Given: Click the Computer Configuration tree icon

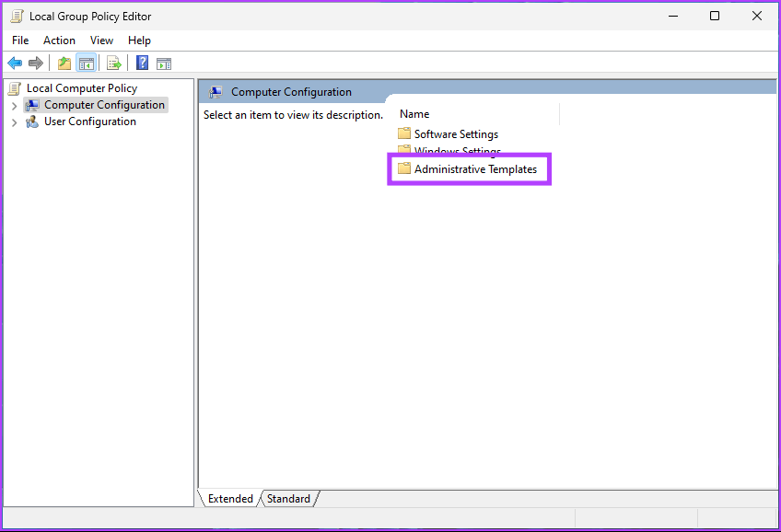Looking at the screenshot, I should (32, 105).
